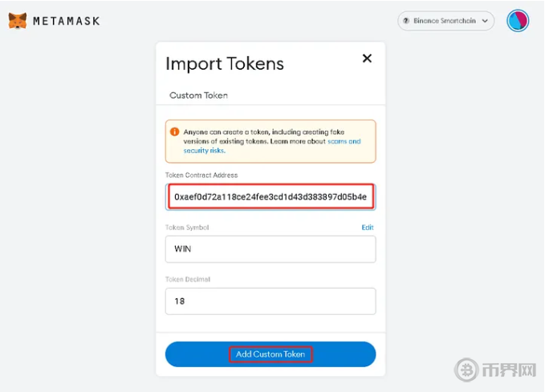This screenshot has width=545, height=392.
Task: Switch to the Custom Token tab
Action: pyautogui.click(x=198, y=95)
